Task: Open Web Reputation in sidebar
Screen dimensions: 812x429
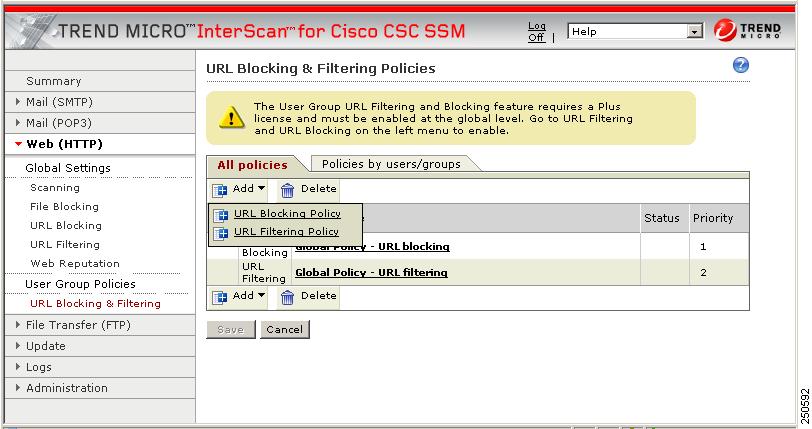Action: coord(75,263)
